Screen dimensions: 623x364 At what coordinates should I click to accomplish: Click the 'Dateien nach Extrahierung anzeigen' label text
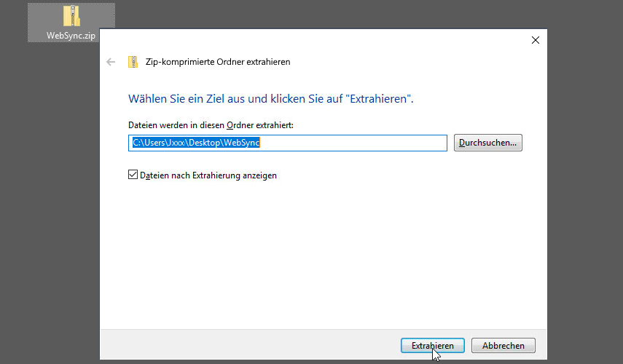click(208, 175)
